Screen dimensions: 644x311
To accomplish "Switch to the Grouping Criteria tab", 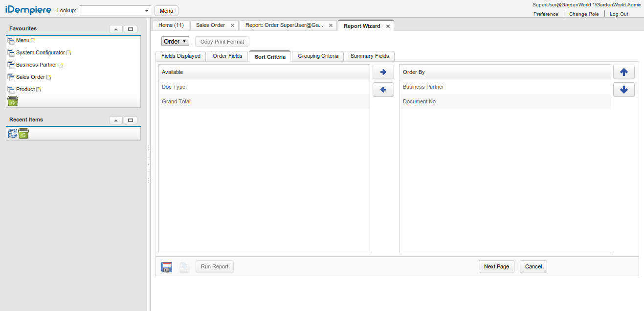I will tap(318, 56).
